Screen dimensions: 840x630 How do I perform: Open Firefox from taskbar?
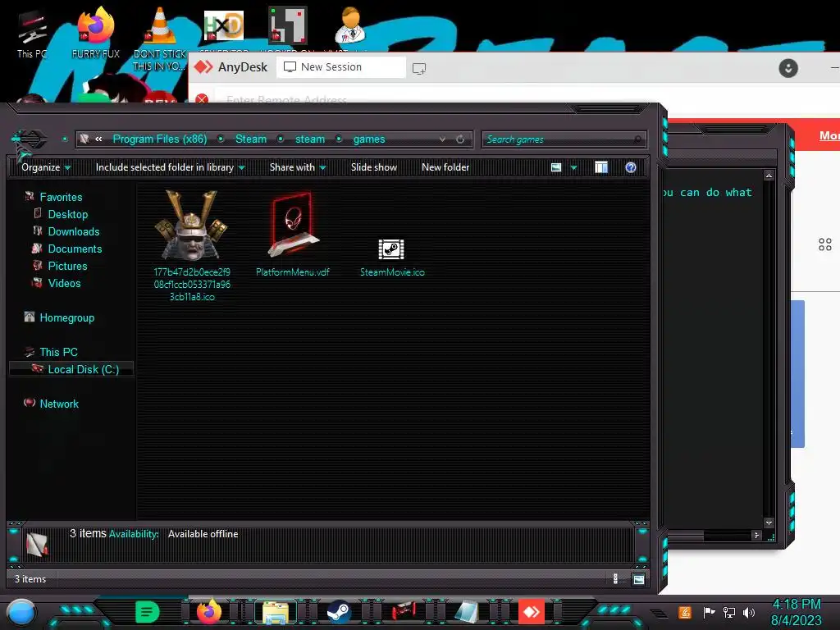(x=209, y=612)
